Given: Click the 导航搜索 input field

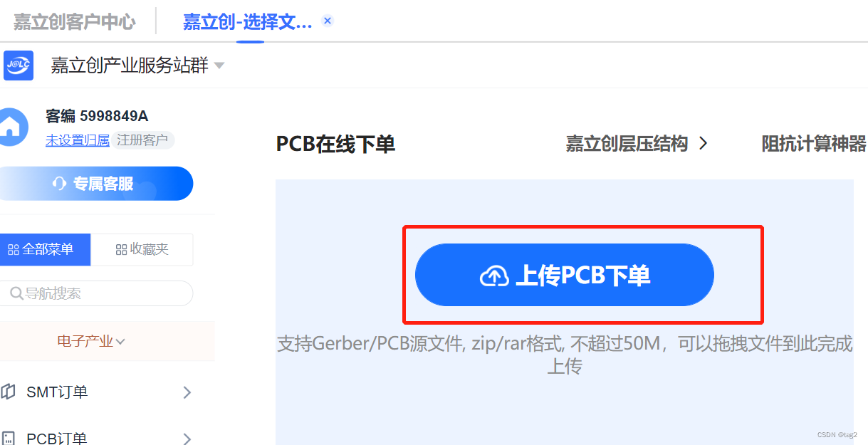Looking at the screenshot, I should click(x=97, y=293).
